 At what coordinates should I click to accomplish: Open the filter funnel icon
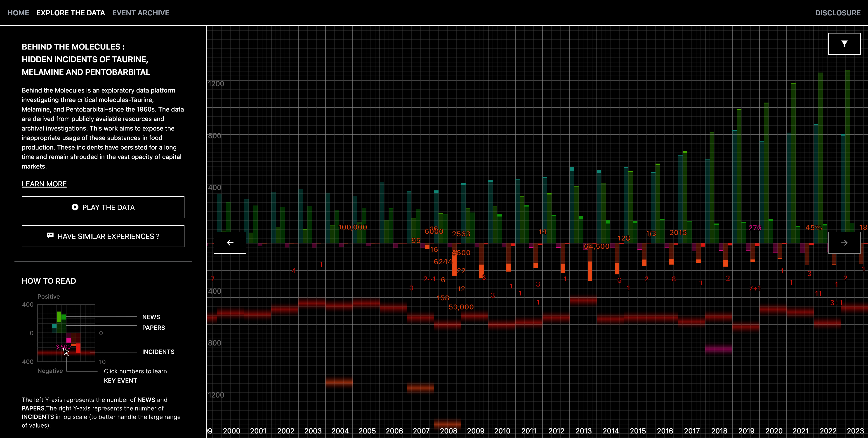tap(844, 44)
